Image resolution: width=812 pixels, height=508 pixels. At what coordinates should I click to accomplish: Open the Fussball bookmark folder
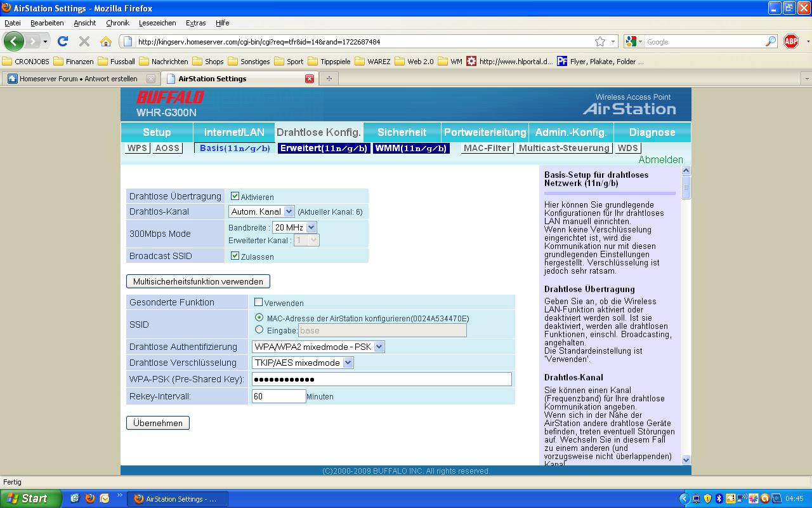117,62
